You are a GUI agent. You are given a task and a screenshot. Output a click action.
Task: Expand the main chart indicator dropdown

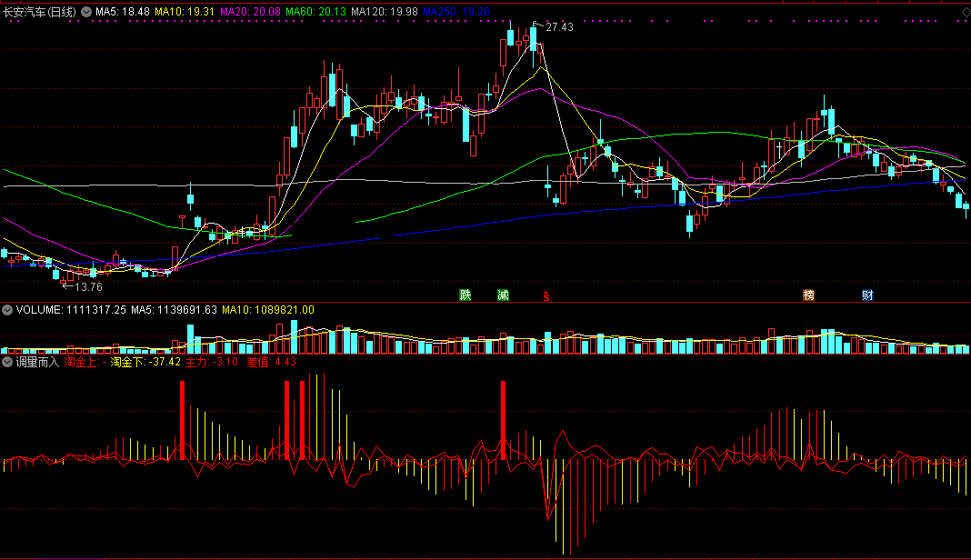point(86,12)
